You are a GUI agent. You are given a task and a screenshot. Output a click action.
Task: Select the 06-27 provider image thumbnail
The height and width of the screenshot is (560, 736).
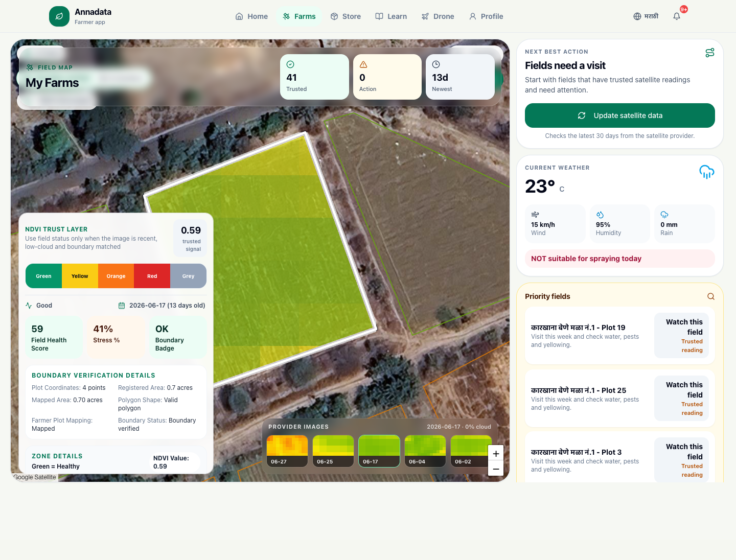pyautogui.click(x=287, y=451)
